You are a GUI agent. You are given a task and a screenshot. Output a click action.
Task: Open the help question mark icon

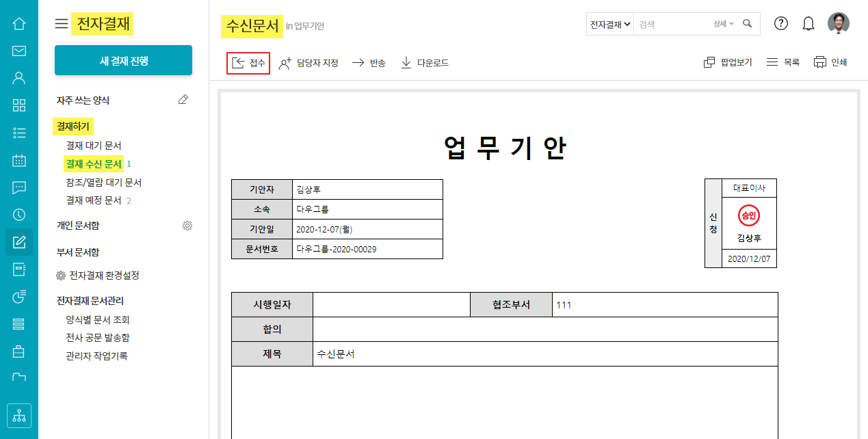[781, 23]
